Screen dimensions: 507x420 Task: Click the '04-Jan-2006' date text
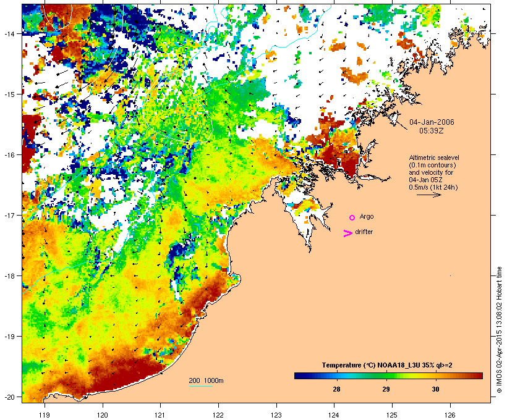click(x=432, y=122)
